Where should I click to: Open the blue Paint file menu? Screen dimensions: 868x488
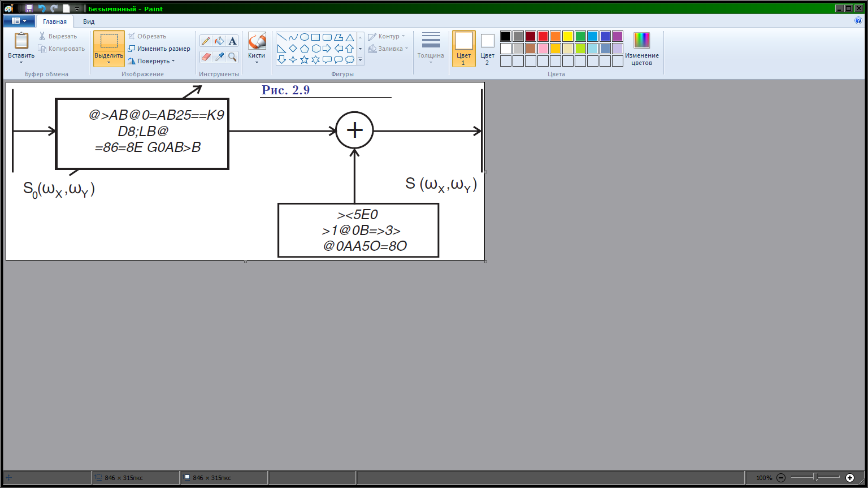[x=19, y=21]
